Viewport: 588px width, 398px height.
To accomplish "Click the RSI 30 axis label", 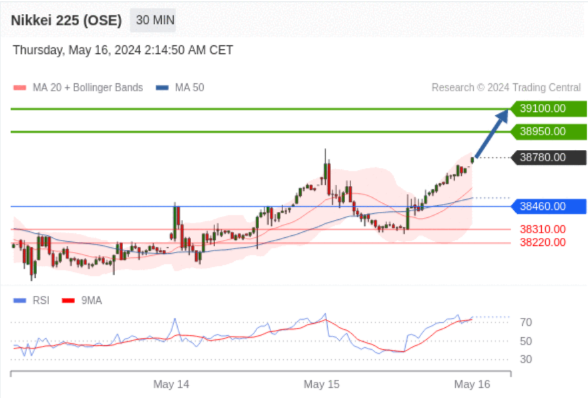I will coord(526,359).
